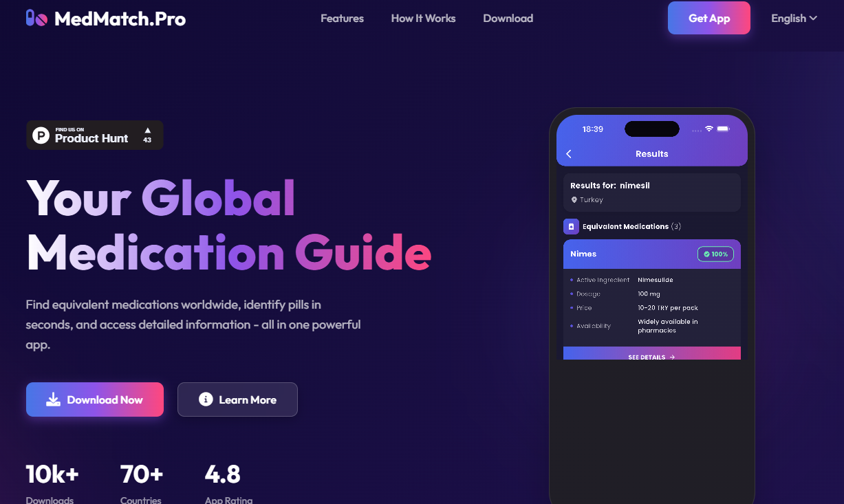Image resolution: width=844 pixels, height=504 pixels.
Task: Open the Features menu item
Action: coord(342,19)
